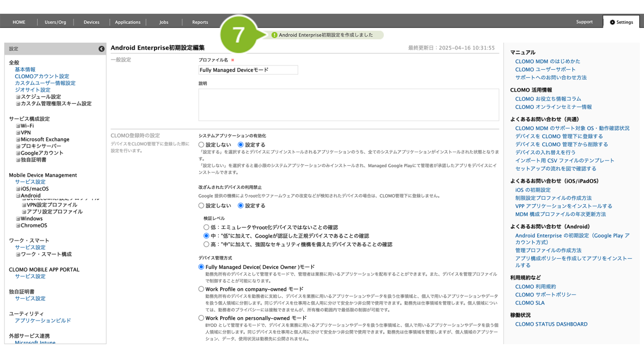Expand the Windows tree node
644x362 pixels.
point(18,219)
